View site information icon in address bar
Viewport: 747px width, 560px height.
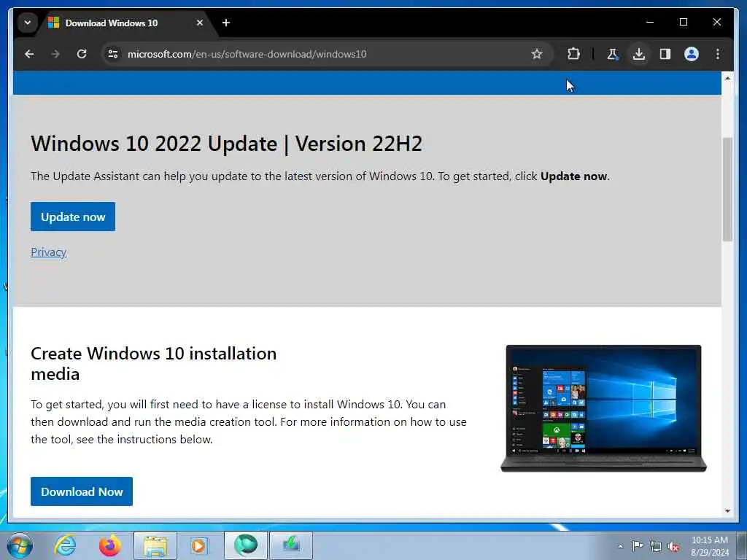tap(113, 54)
